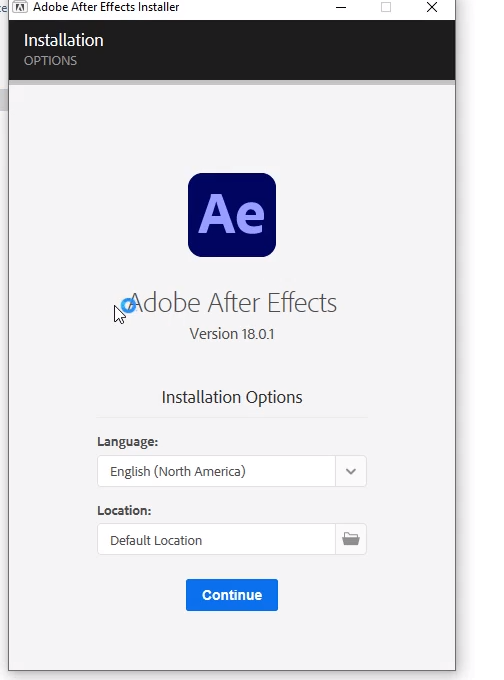The image size is (504, 680).
Task: Click the Default Location field
Action: pos(216,539)
